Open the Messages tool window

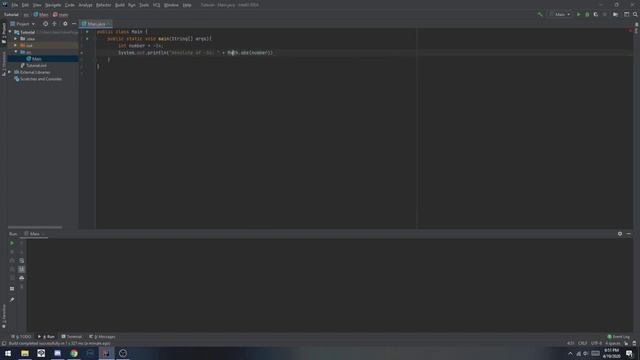click(x=102, y=337)
